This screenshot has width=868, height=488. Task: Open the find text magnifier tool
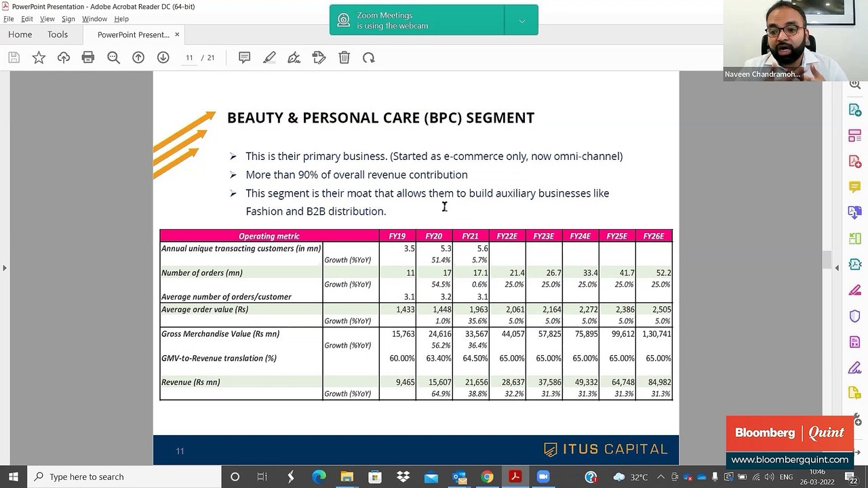(x=113, y=58)
